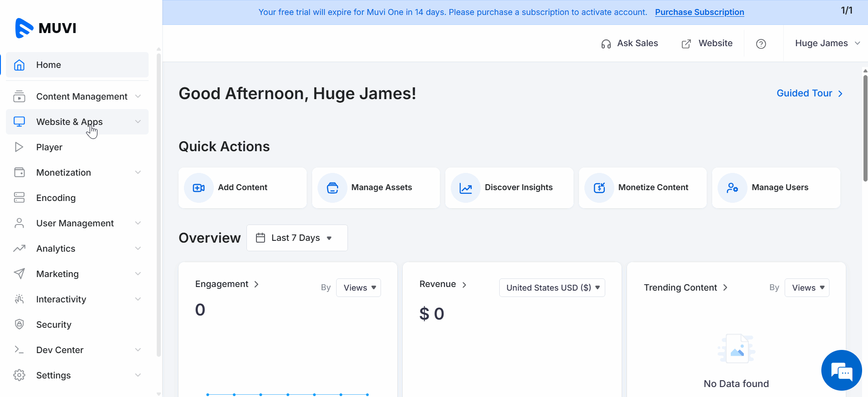Open the Player menu item
The image size is (868, 397).
pos(49,147)
